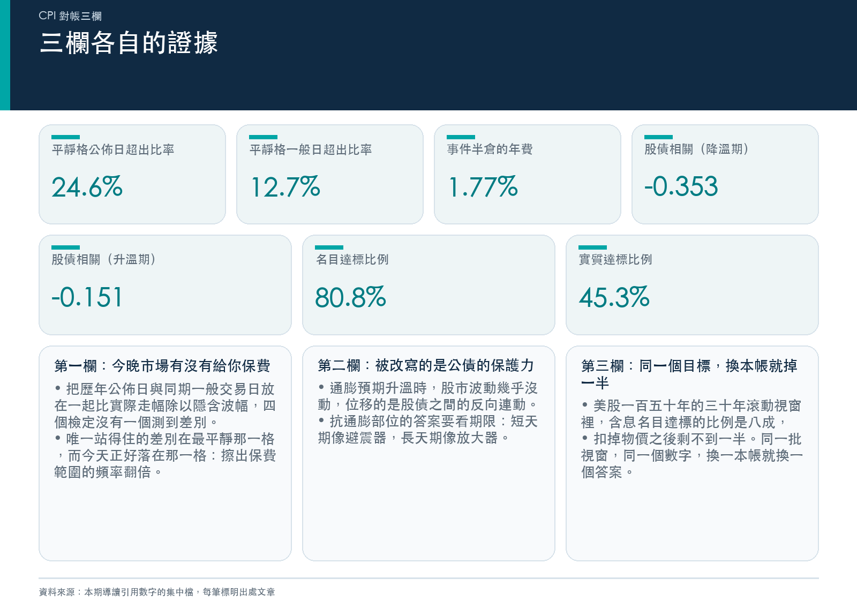This screenshot has height=616, width=857.
Task: Click the label 股債相關（升溫期）
Action: point(104,260)
